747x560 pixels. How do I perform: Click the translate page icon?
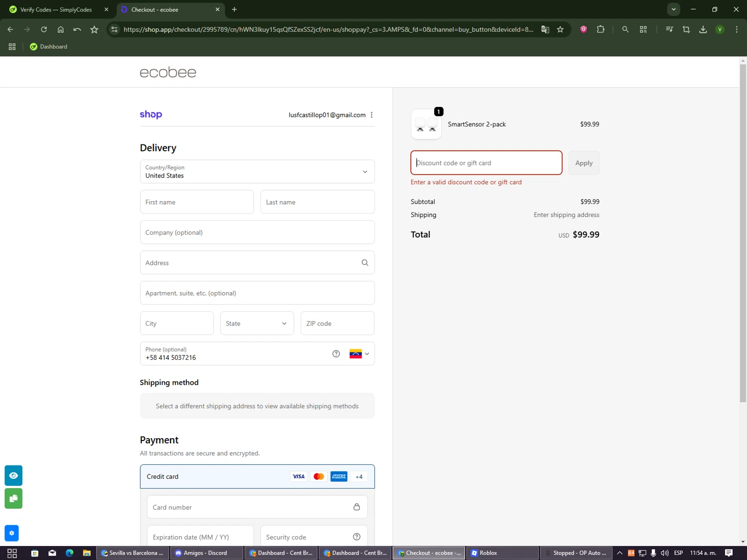click(x=545, y=29)
